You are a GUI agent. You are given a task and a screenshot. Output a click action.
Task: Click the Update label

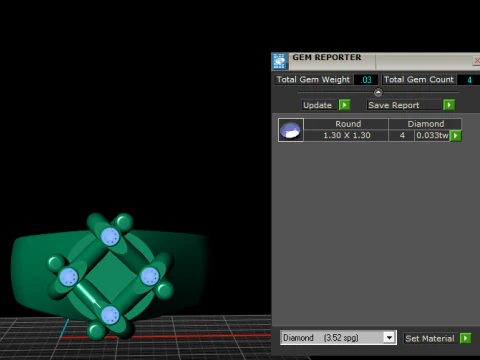pyautogui.click(x=317, y=105)
